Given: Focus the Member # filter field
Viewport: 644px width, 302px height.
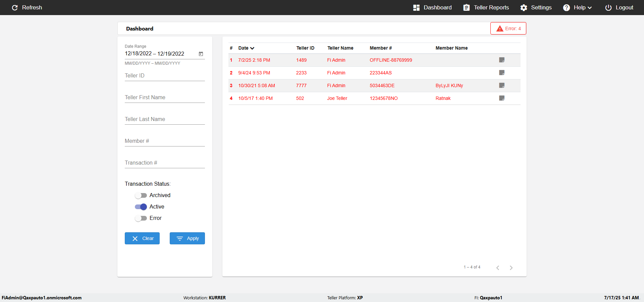Looking at the screenshot, I should click(x=165, y=141).
